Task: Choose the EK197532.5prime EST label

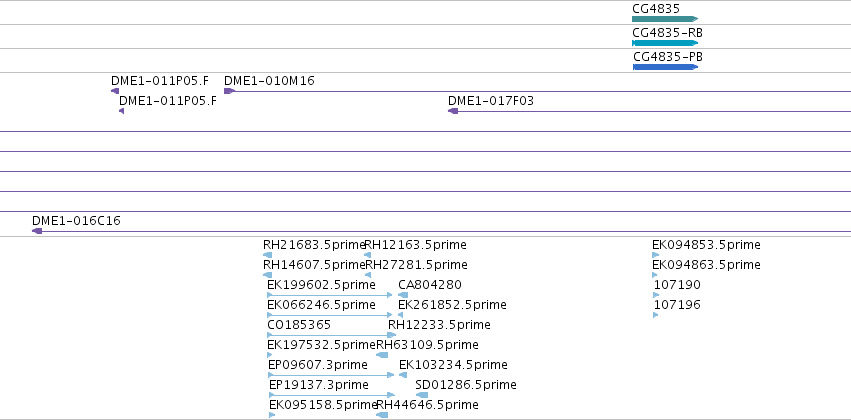Action: (x=321, y=345)
